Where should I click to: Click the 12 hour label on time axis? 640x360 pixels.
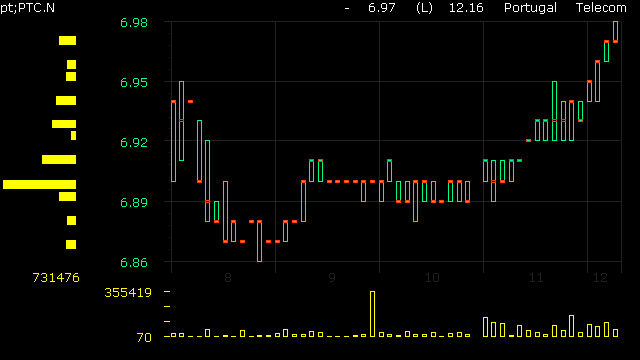pyautogui.click(x=600, y=278)
